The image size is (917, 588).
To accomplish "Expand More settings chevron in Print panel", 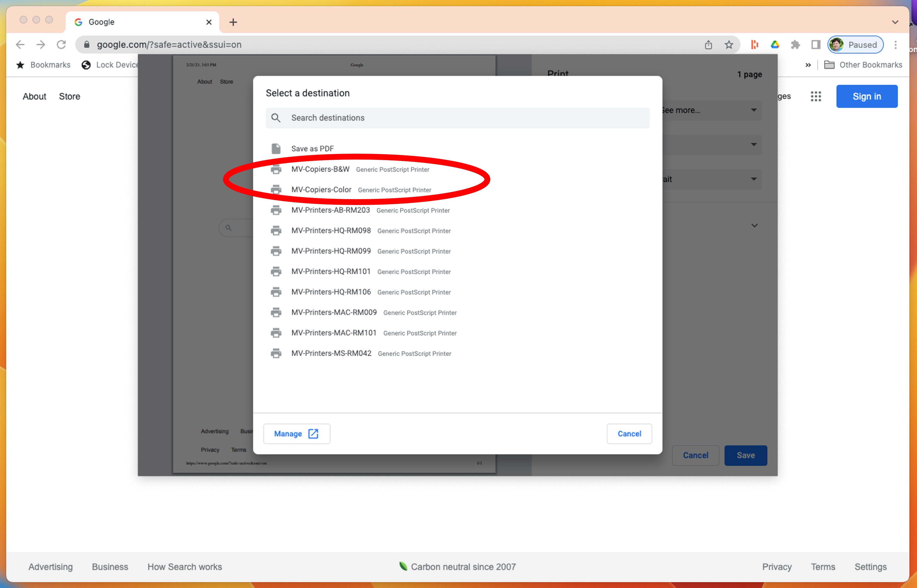I will click(x=754, y=226).
